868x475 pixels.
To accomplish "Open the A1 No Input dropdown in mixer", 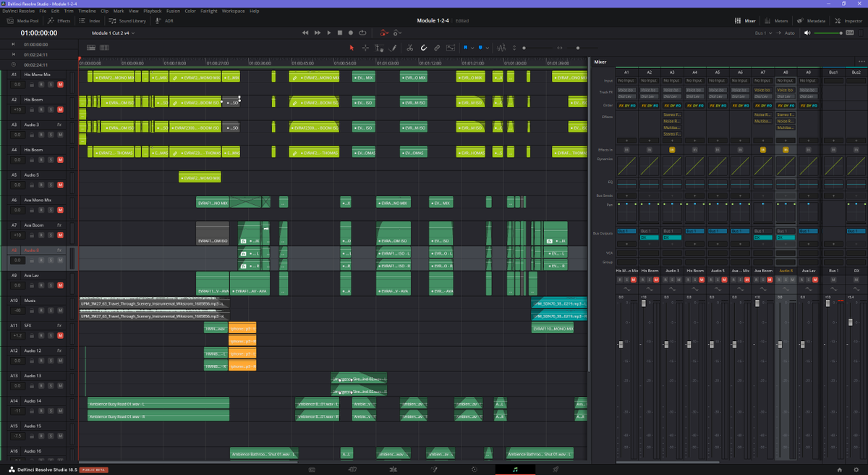I will [x=626, y=81].
